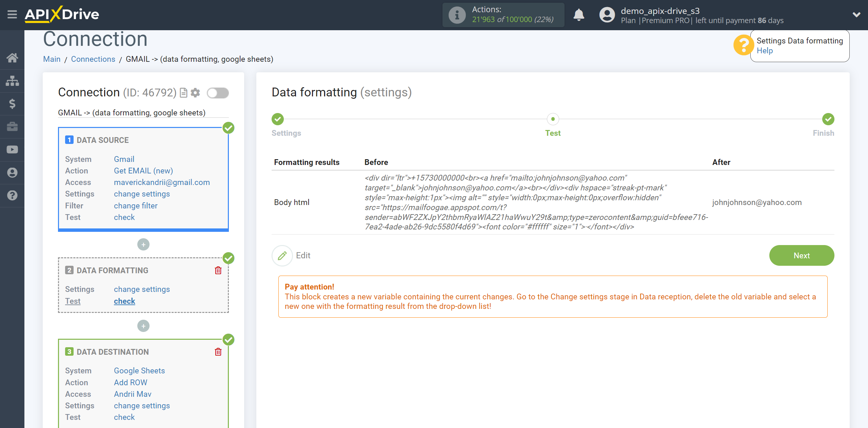
Task: Click Data Destination change settings
Action: (x=142, y=406)
